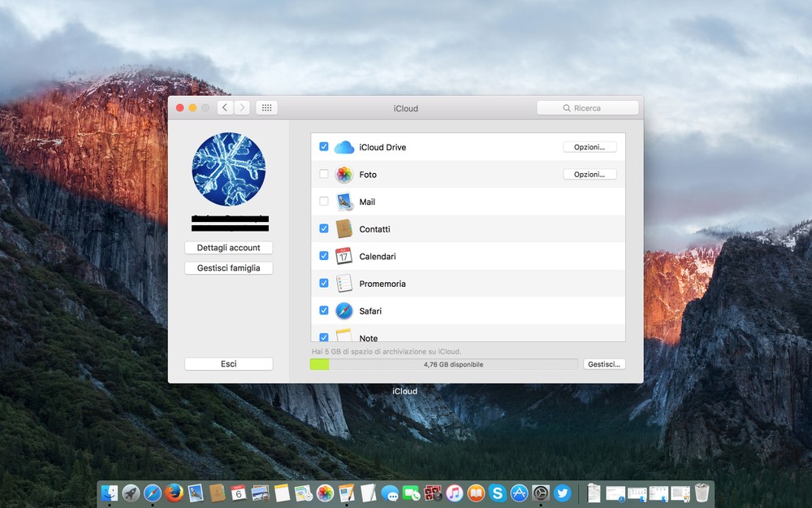Click the Safari compass icon in list
The image size is (812, 508).
click(x=343, y=310)
